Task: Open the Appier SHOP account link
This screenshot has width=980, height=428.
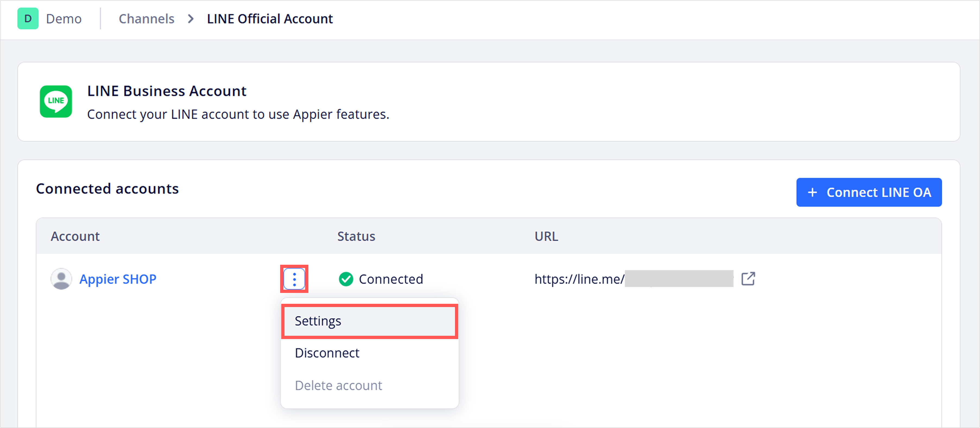Action: pos(118,279)
